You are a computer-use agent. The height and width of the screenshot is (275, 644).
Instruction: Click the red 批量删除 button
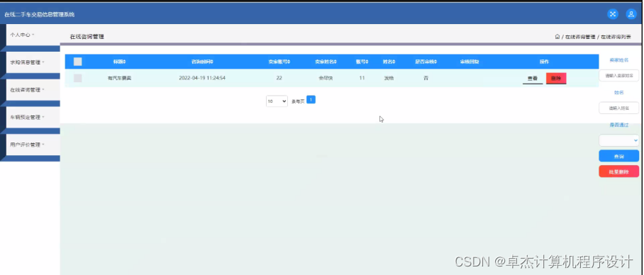coord(619,172)
